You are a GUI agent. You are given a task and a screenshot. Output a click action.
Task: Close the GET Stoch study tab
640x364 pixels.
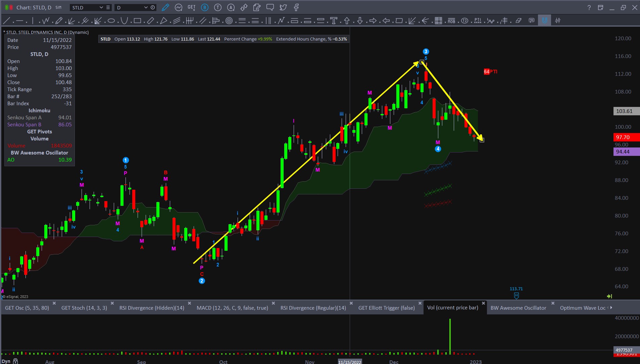coord(112,303)
